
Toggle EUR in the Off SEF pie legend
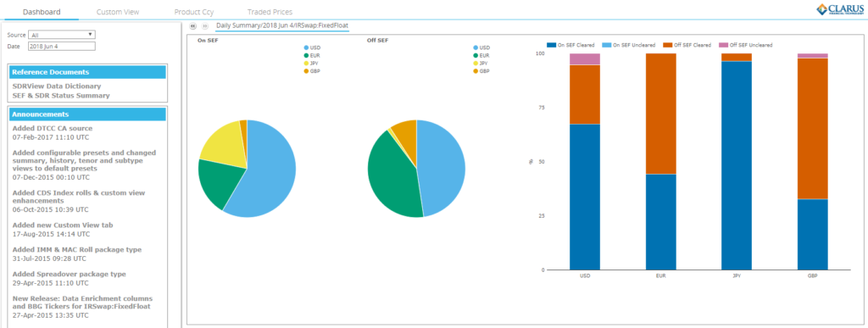pyautogui.click(x=481, y=56)
